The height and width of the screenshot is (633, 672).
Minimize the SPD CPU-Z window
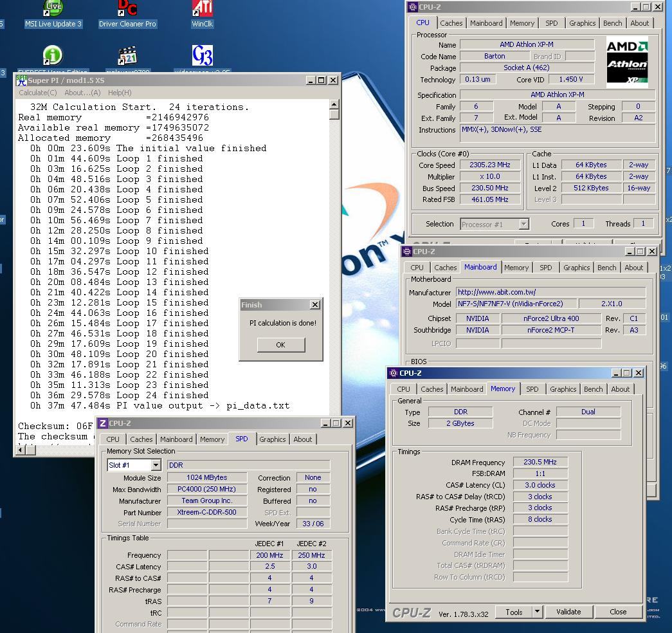tap(326, 423)
